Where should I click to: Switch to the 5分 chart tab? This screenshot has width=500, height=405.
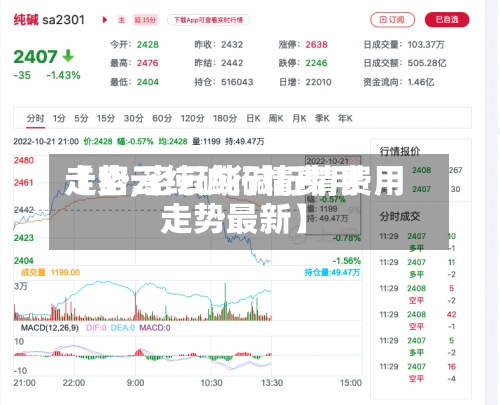click(81, 118)
